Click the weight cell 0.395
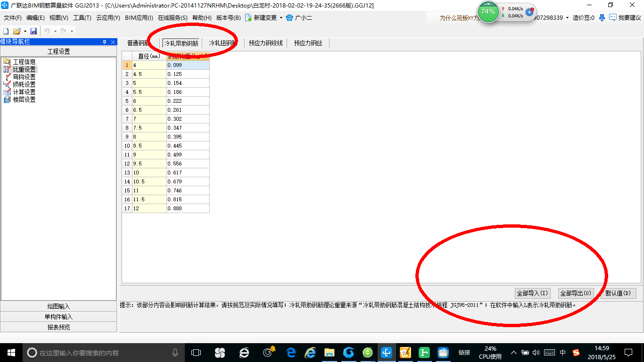The height and width of the screenshot is (362, 644). click(x=188, y=137)
